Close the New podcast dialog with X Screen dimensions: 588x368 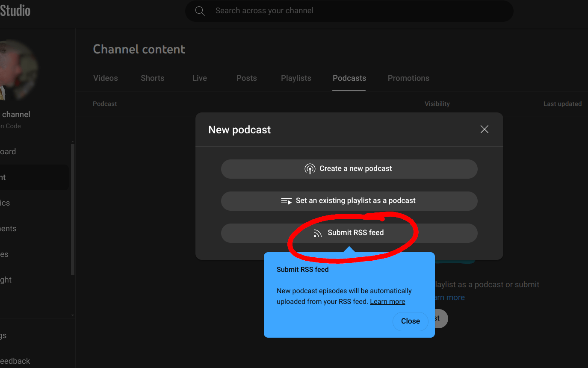(484, 129)
